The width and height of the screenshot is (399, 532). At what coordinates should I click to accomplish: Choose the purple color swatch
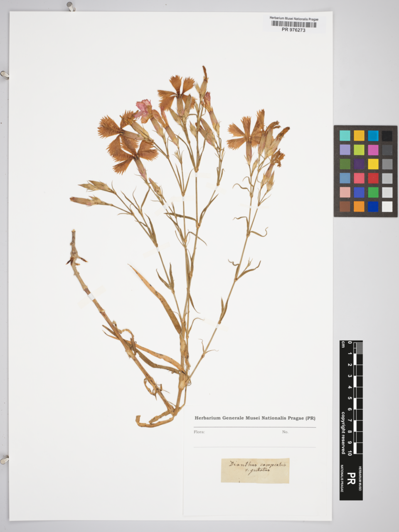coord(359,164)
